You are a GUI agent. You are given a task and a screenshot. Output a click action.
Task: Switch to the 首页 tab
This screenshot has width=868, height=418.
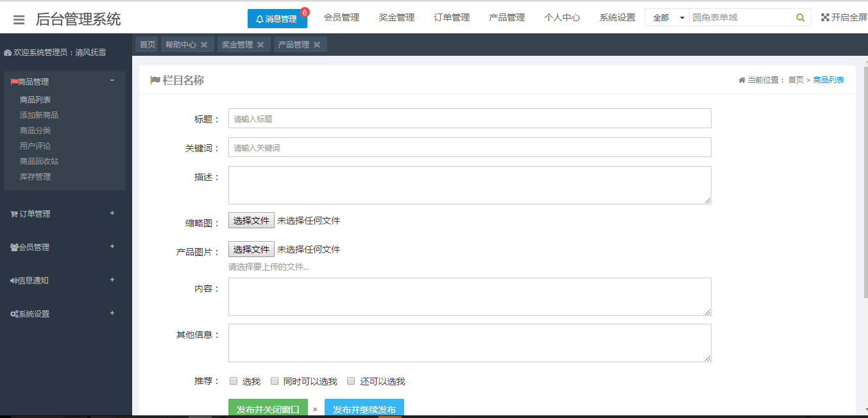[x=148, y=45]
